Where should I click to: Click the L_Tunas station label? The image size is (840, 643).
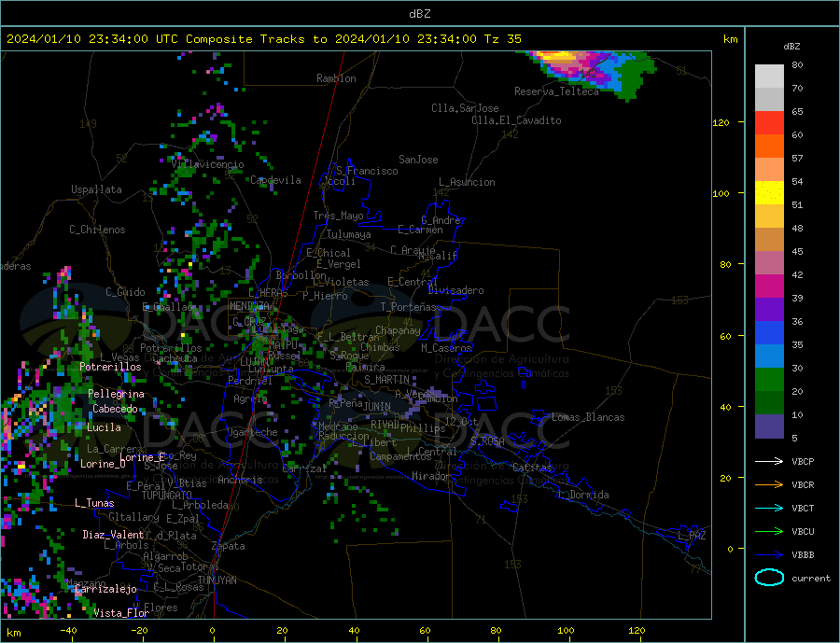(x=94, y=503)
